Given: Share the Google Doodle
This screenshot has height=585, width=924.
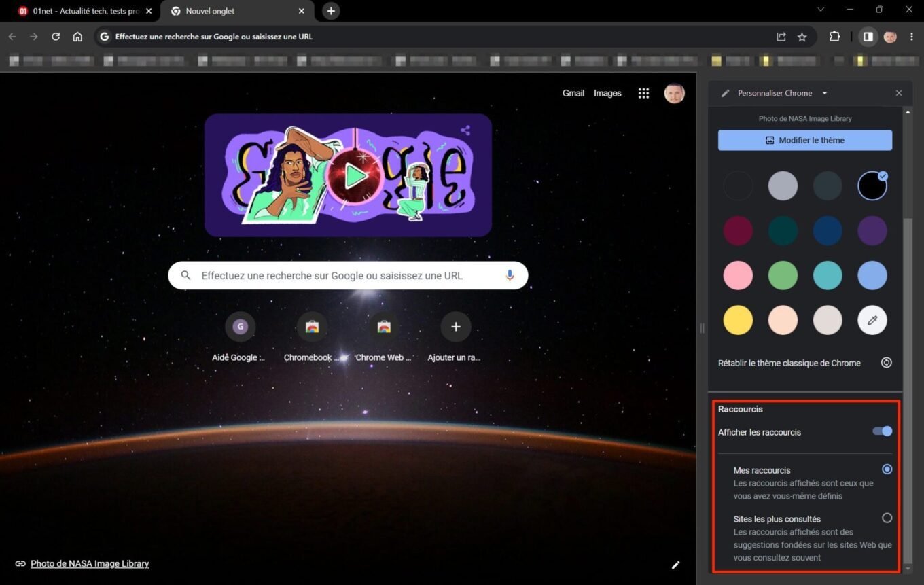Looking at the screenshot, I should [x=465, y=130].
